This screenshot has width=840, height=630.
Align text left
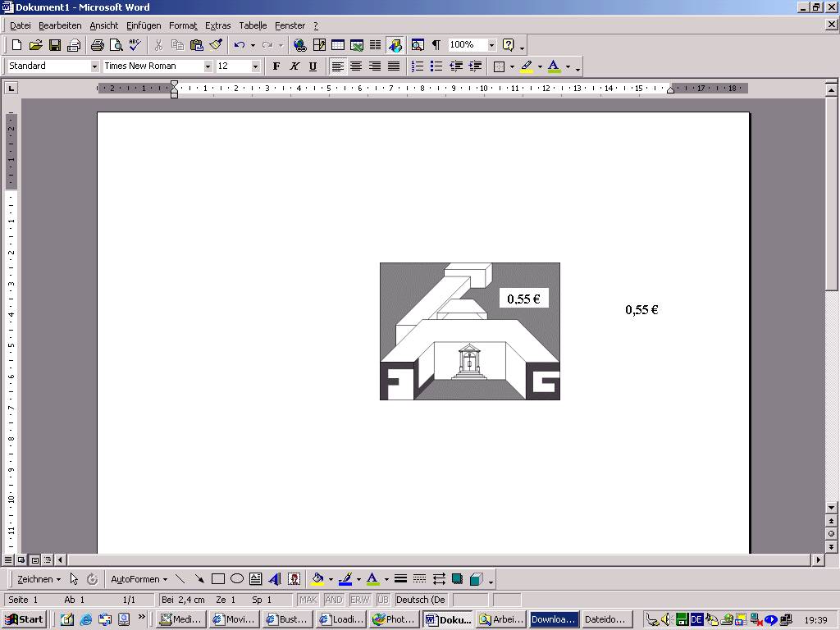coord(337,66)
